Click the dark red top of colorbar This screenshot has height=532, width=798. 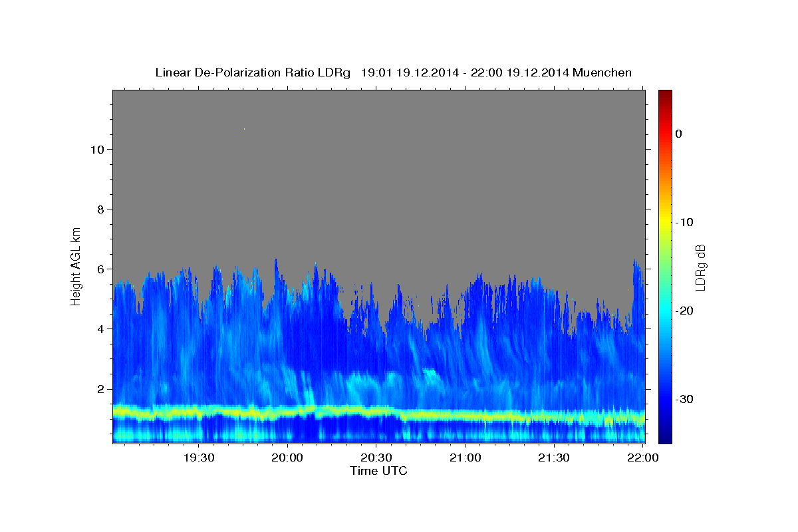(x=665, y=94)
